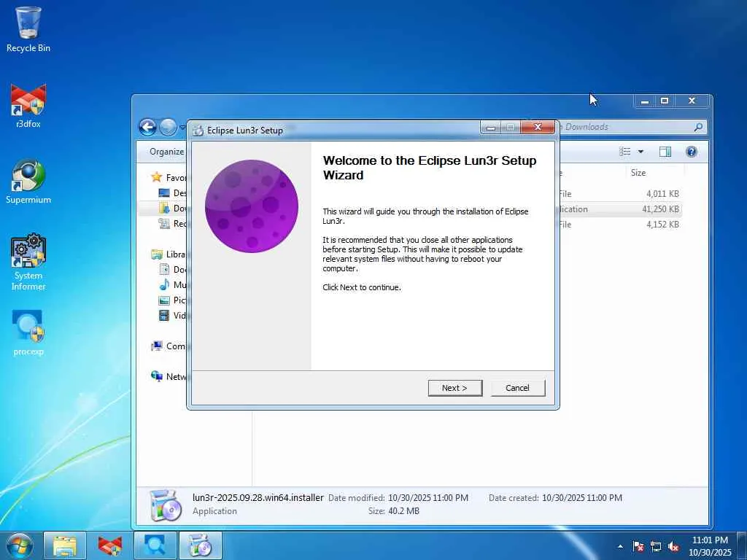The image size is (747, 560).
Task: Click the lun3r-2025.09.28.win64.installer filename
Action: (x=258, y=497)
